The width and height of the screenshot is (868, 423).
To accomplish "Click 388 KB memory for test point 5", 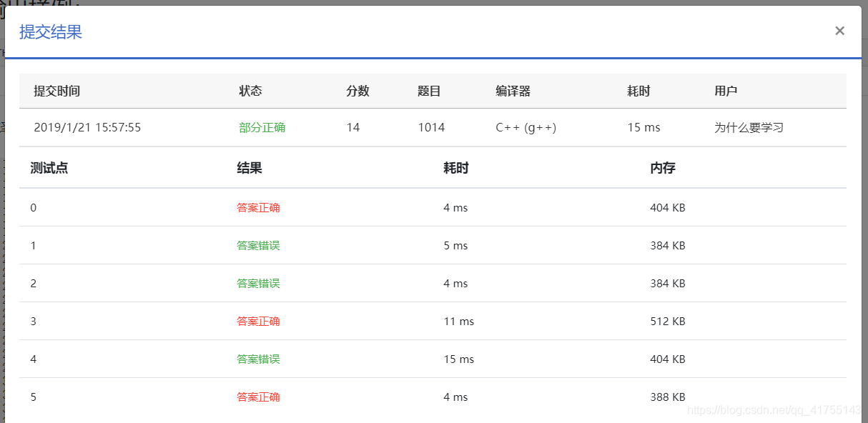I will [668, 397].
